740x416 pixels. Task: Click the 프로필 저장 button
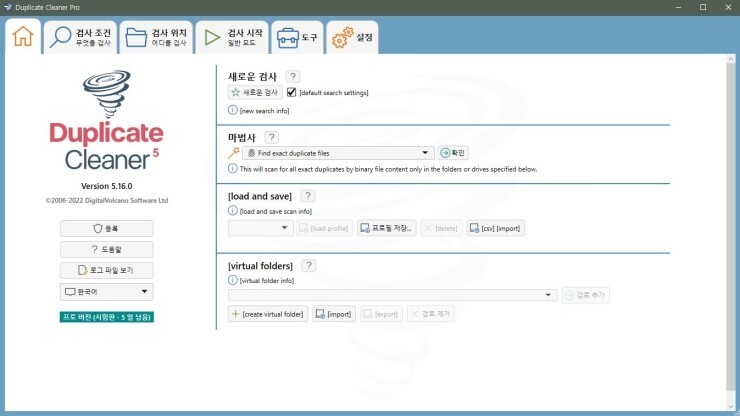click(x=387, y=228)
